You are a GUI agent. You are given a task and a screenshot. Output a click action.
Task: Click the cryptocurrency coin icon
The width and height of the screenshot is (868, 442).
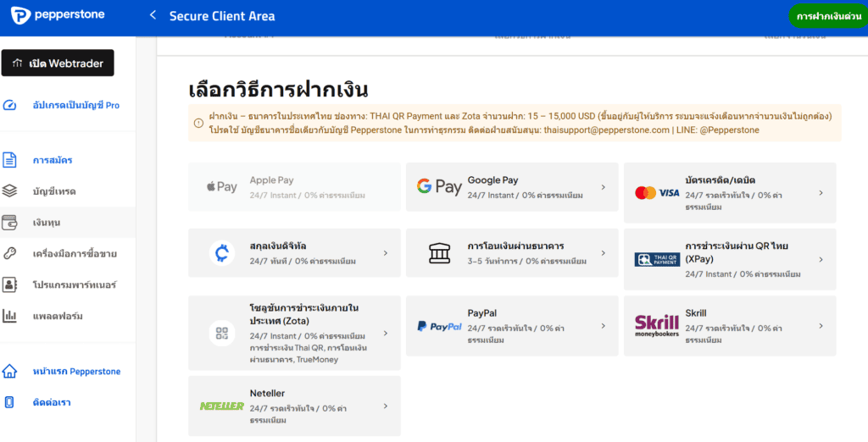click(x=222, y=253)
